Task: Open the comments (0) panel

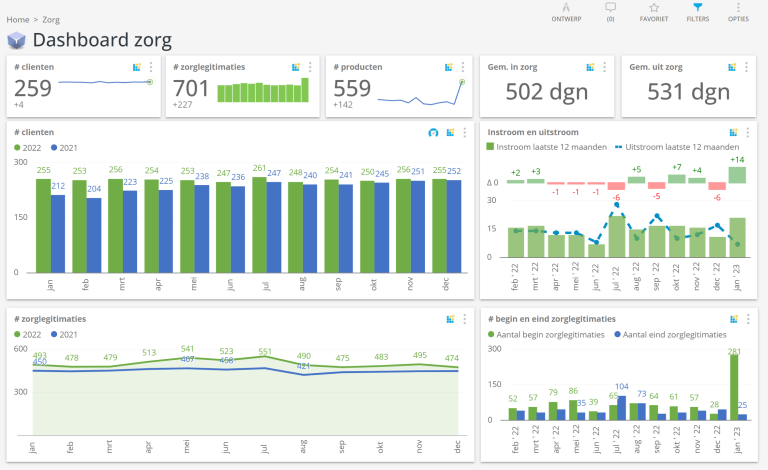Action: 610,11
